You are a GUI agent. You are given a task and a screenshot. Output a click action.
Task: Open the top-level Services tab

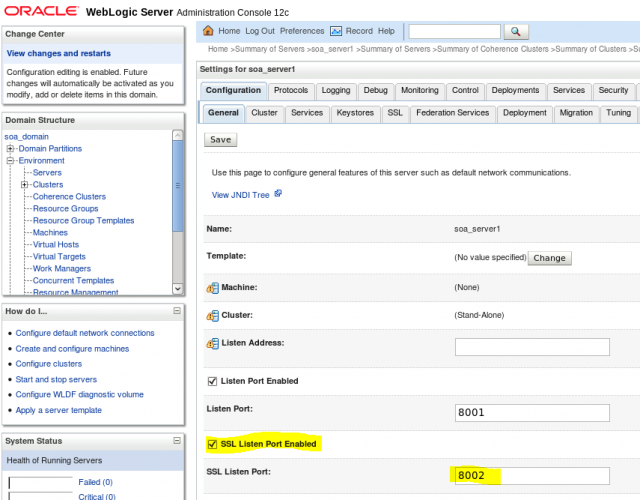pyautogui.click(x=569, y=90)
